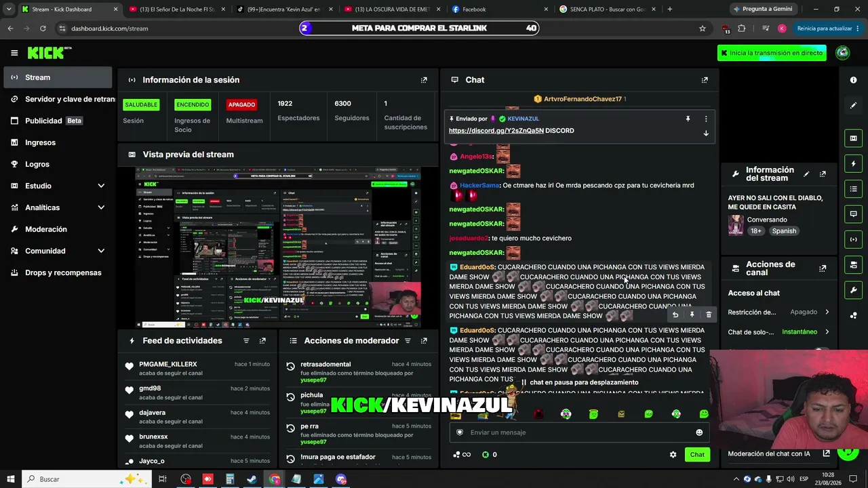Open the Stream section in the sidebar
This screenshot has width=868, height=488.
tap(58, 77)
